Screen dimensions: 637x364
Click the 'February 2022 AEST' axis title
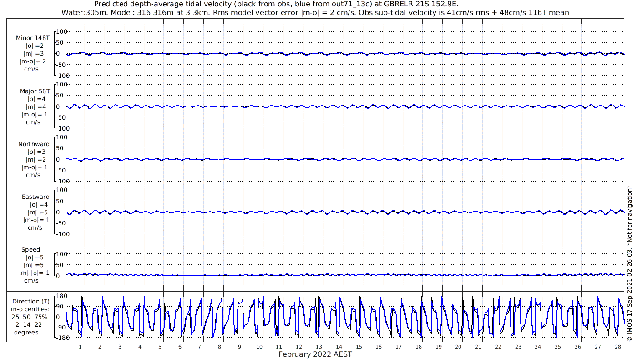point(315,354)
